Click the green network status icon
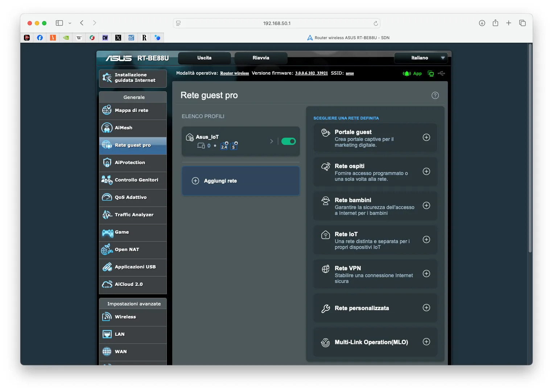The image size is (553, 392). pos(431,74)
